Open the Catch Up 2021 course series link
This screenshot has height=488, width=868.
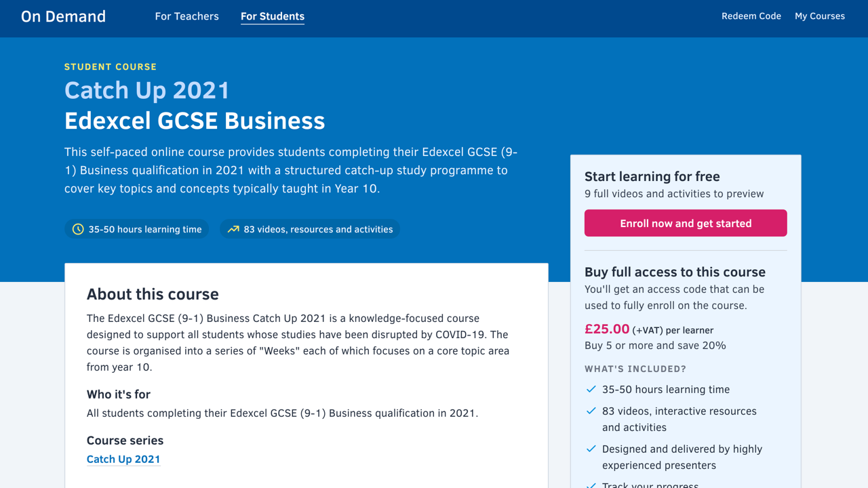click(x=123, y=459)
